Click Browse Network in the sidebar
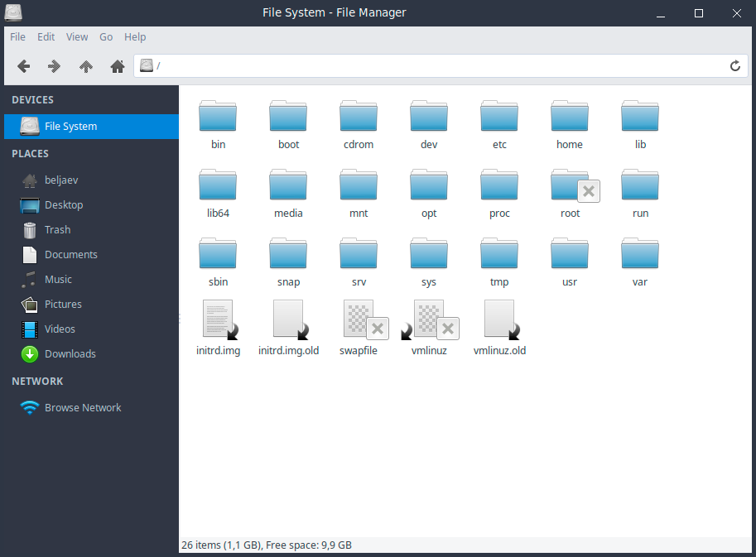The image size is (756, 557). [x=92, y=408]
